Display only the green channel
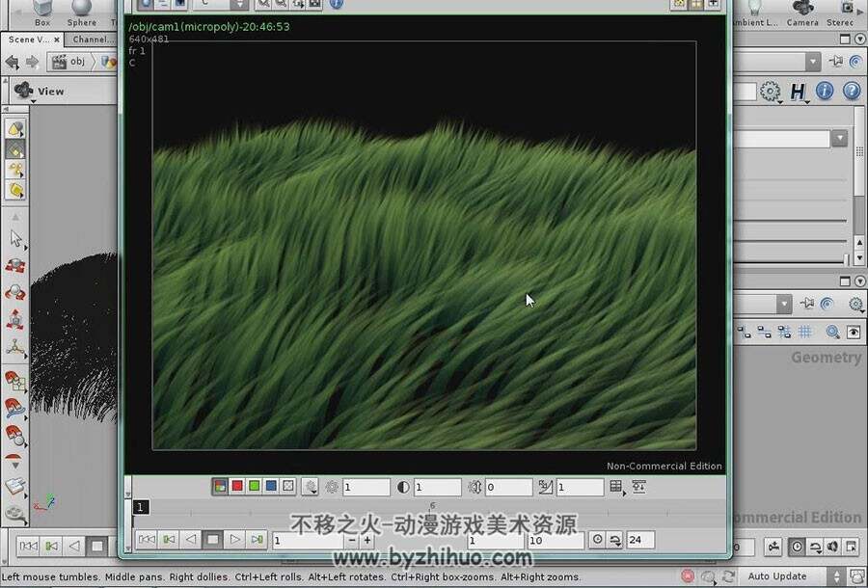Image resolution: width=868 pixels, height=588 pixels. coord(254,486)
